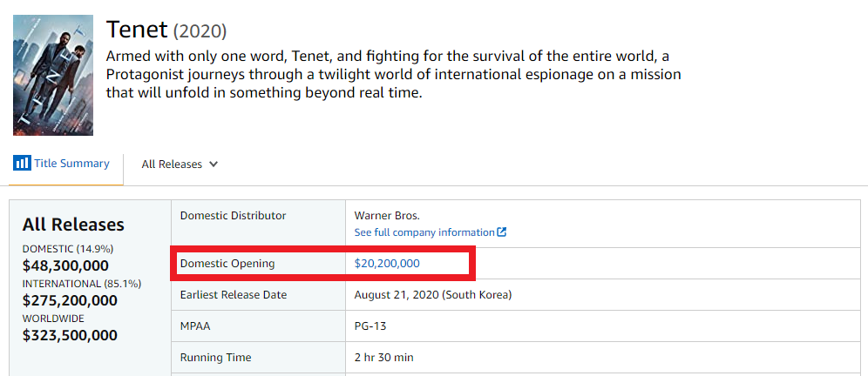Click the $20,200,000 domestic opening link
868x376 pixels.
[x=387, y=263]
